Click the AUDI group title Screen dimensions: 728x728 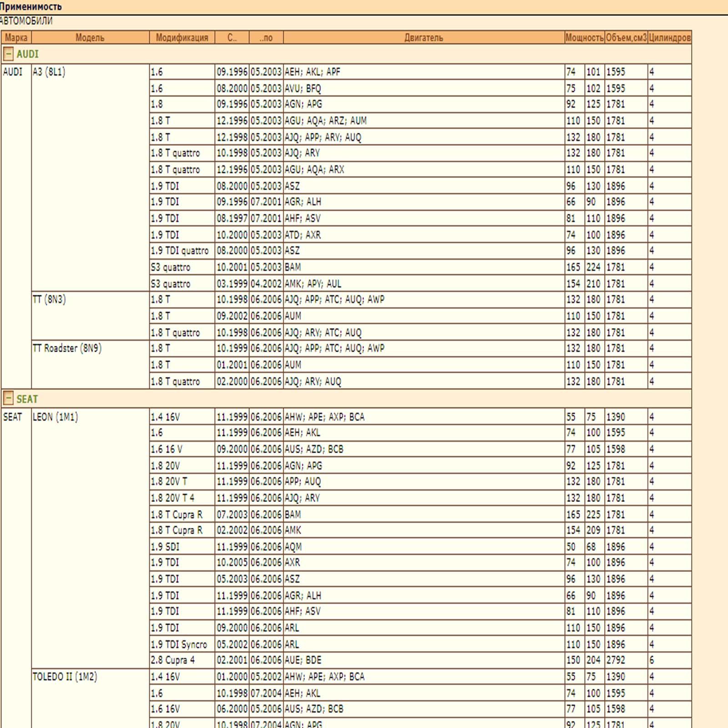28,54
